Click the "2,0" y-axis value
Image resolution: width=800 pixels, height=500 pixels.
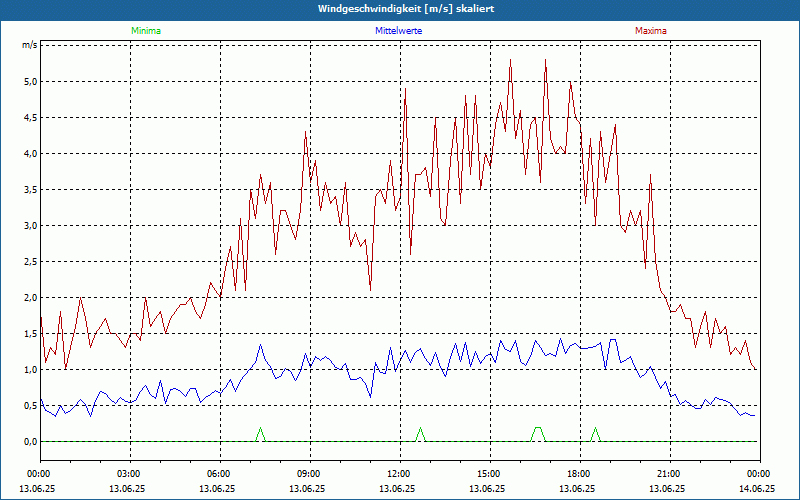coord(31,297)
